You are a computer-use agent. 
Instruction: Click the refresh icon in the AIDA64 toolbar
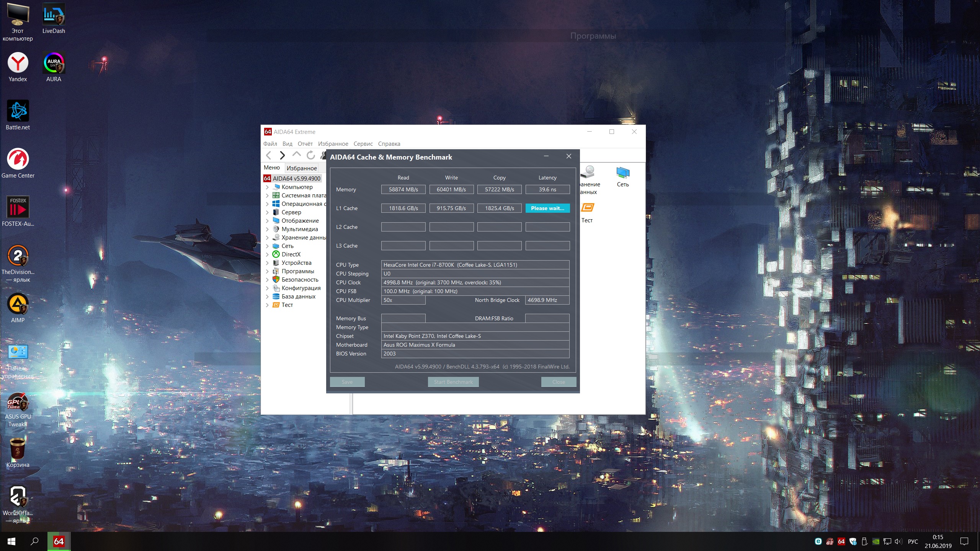[311, 155]
